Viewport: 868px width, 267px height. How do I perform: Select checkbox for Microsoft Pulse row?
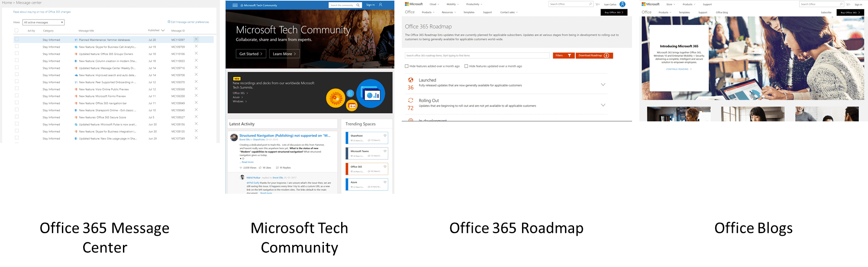pos(17,124)
